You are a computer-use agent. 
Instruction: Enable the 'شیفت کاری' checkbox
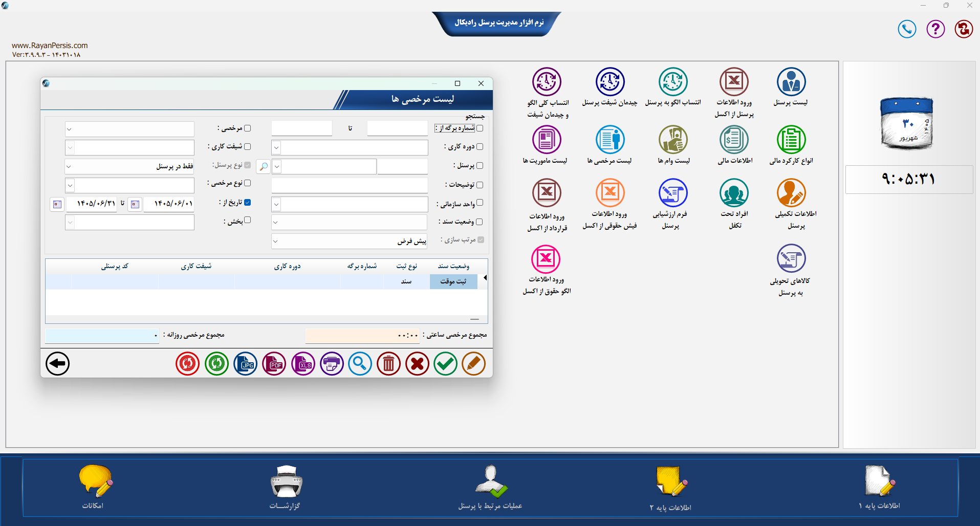pos(248,147)
